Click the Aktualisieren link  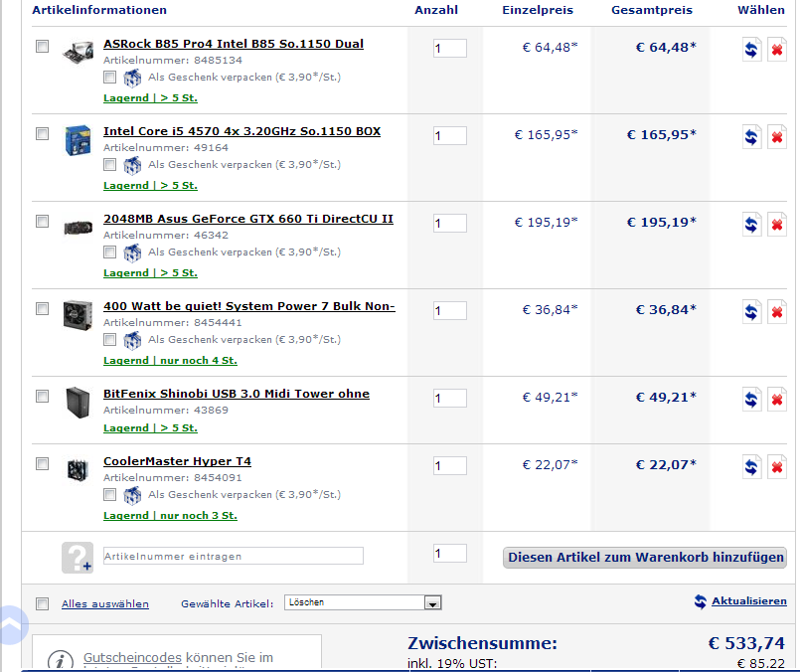749,601
